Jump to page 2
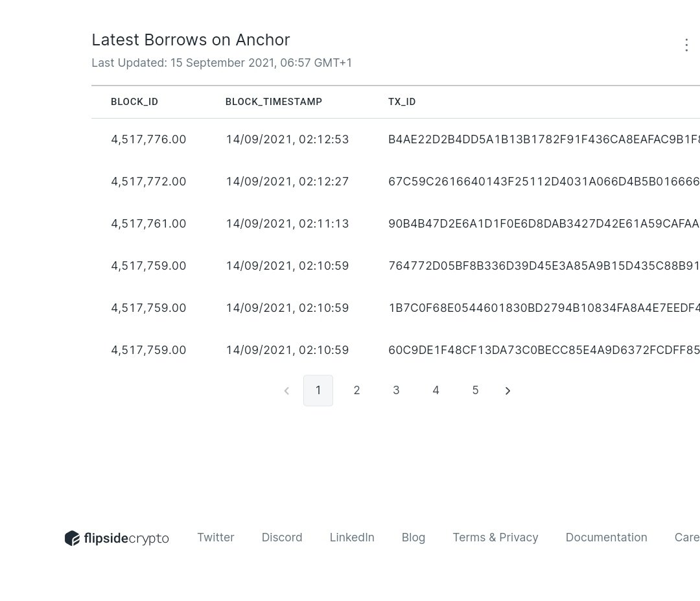This screenshot has width=700, height=601. click(356, 390)
